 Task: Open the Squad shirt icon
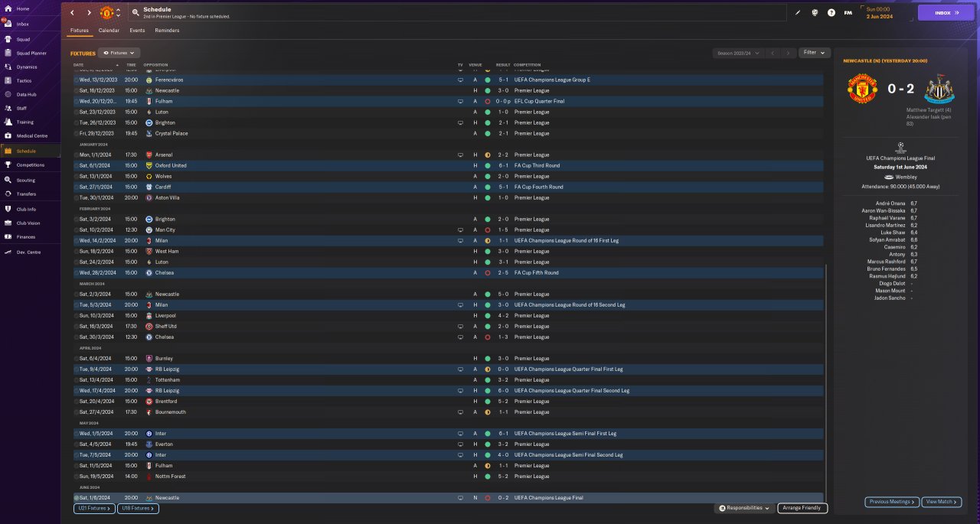point(8,39)
